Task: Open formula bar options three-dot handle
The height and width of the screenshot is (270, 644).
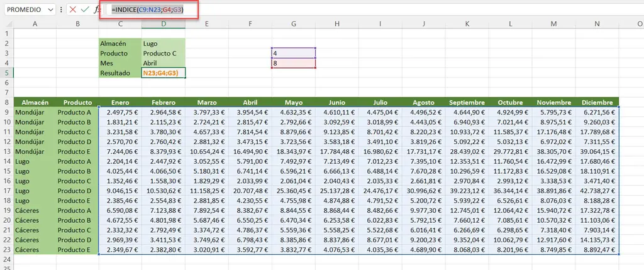Action: pyautogui.click(x=61, y=9)
